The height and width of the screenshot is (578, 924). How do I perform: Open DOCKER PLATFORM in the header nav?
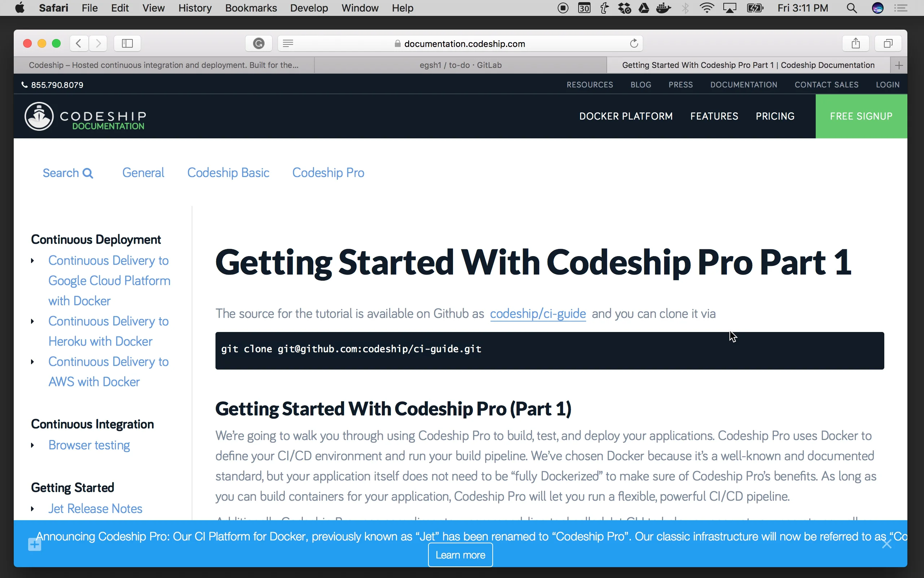pos(626,116)
